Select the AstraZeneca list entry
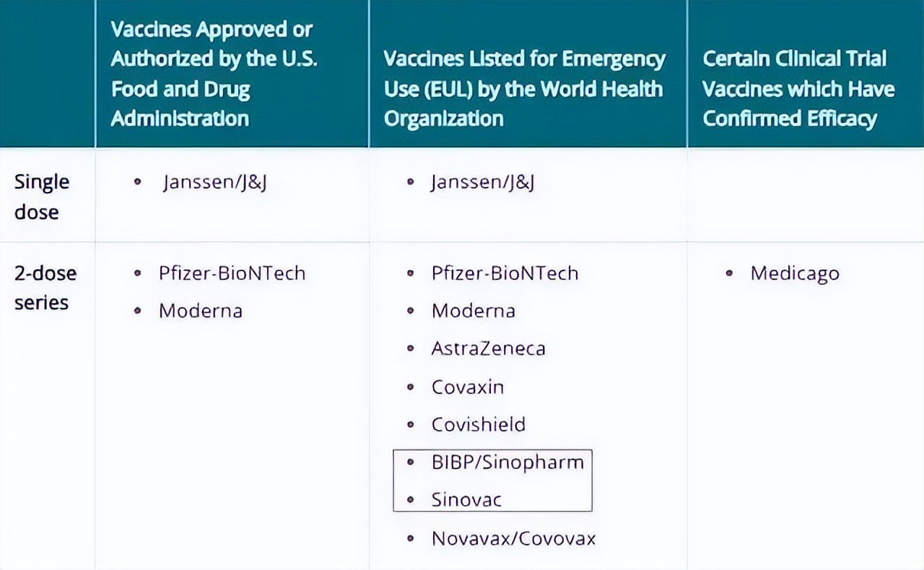The height and width of the screenshot is (570, 924). pos(488,348)
